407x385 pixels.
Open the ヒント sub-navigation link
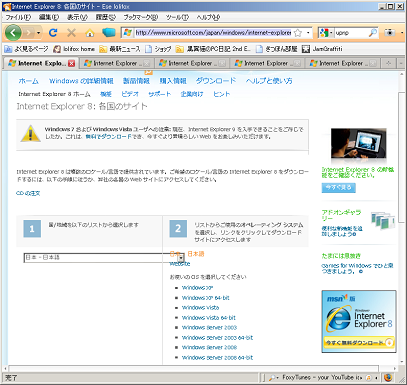click(x=222, y=94)
